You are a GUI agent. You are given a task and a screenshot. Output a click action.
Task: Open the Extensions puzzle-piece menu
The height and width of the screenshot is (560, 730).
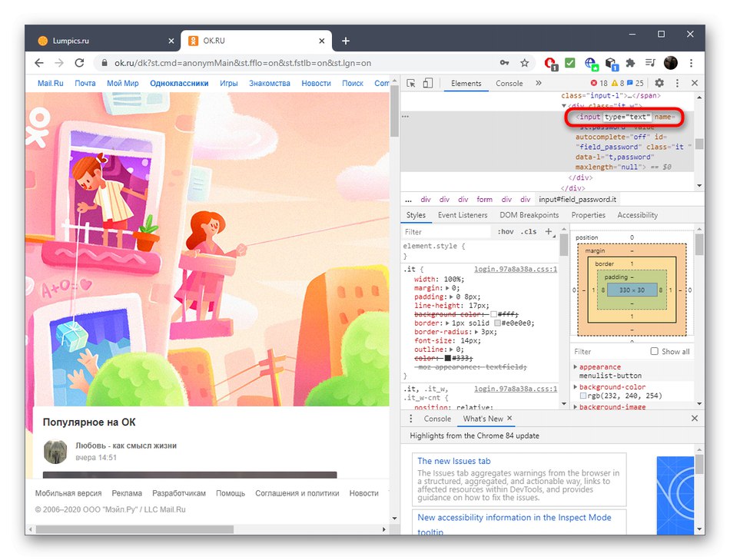click(631, 63)
